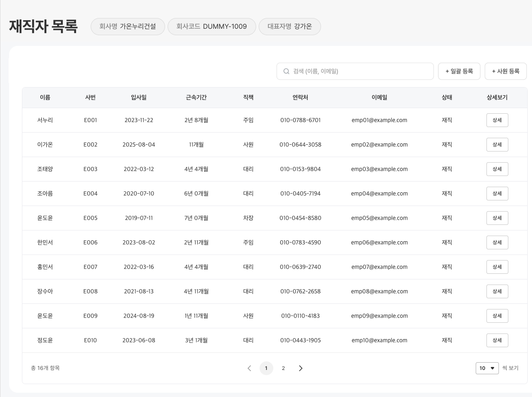Open 상세 for 조태양 E003

point(497,169)
